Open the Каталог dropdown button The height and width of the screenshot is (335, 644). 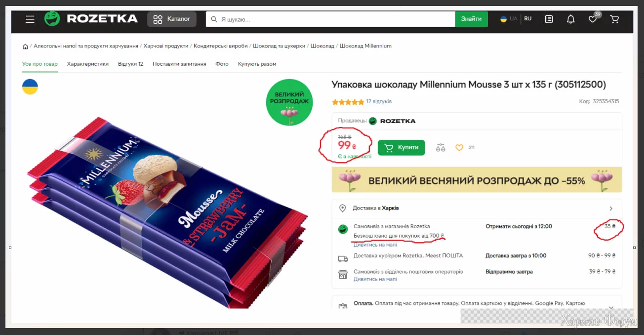pyautogui.click(x=171, y=19)
